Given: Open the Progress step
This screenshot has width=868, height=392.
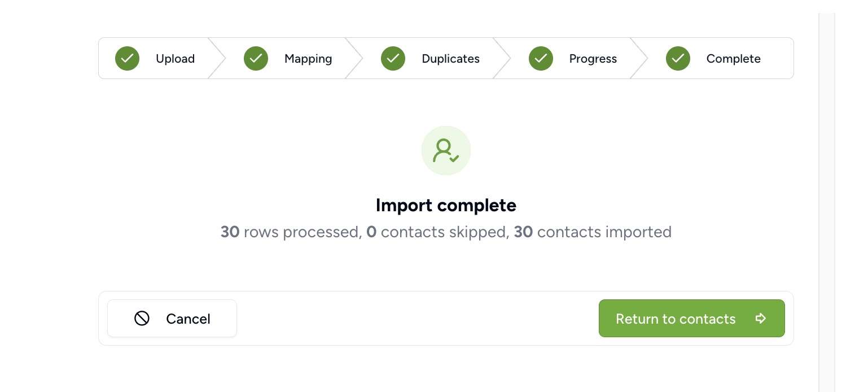Looking at the screenshot, I should click(593, 59).
